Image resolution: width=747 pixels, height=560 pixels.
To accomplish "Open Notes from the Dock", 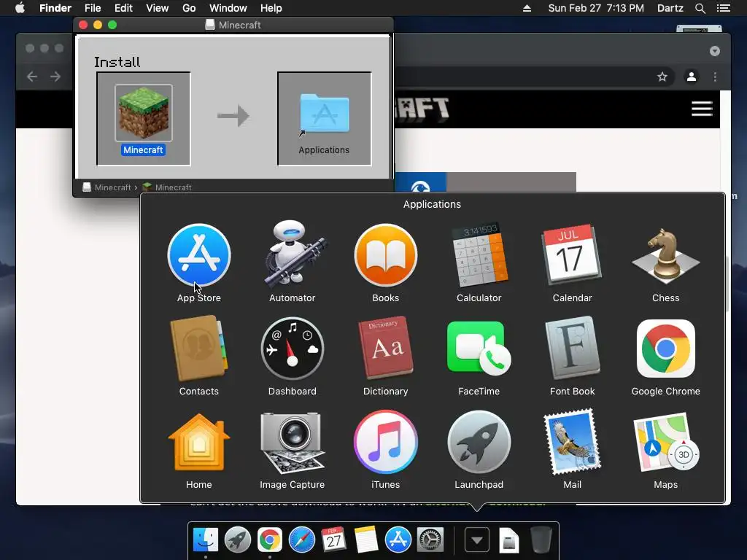I will (366, 540).
